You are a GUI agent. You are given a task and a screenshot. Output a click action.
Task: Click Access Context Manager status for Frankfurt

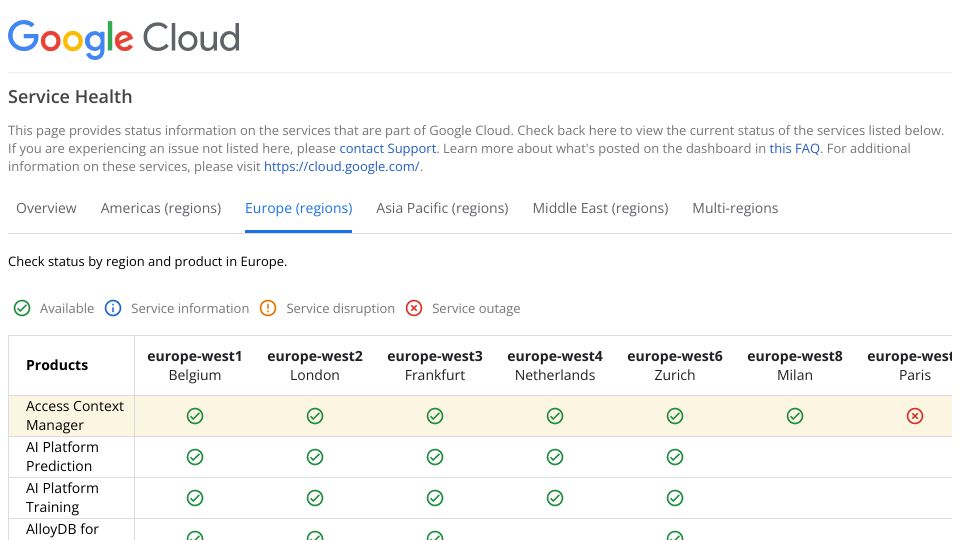tap(435, 416)
